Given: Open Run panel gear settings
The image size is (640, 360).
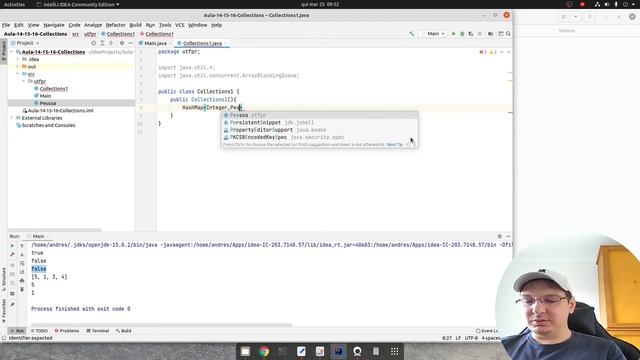Looking at the screenshot, I should tap(500, 236).
